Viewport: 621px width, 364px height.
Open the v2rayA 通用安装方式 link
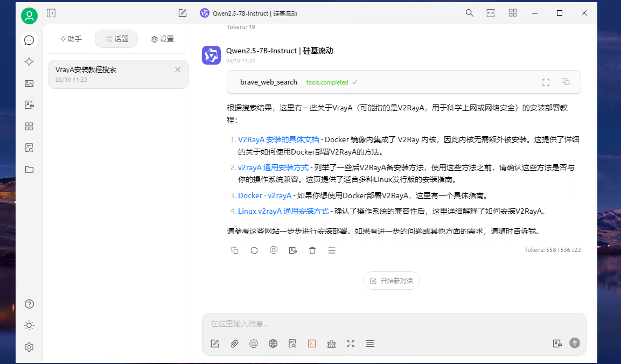[273, 167]
